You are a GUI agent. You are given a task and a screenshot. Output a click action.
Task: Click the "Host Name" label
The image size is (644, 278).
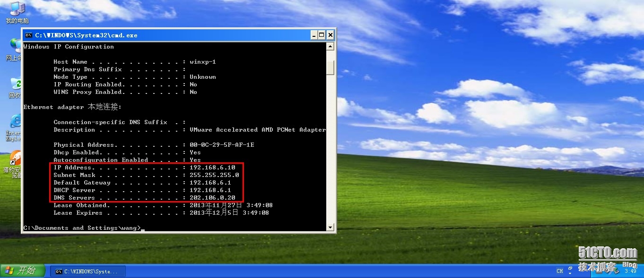(x=70, y=62)
